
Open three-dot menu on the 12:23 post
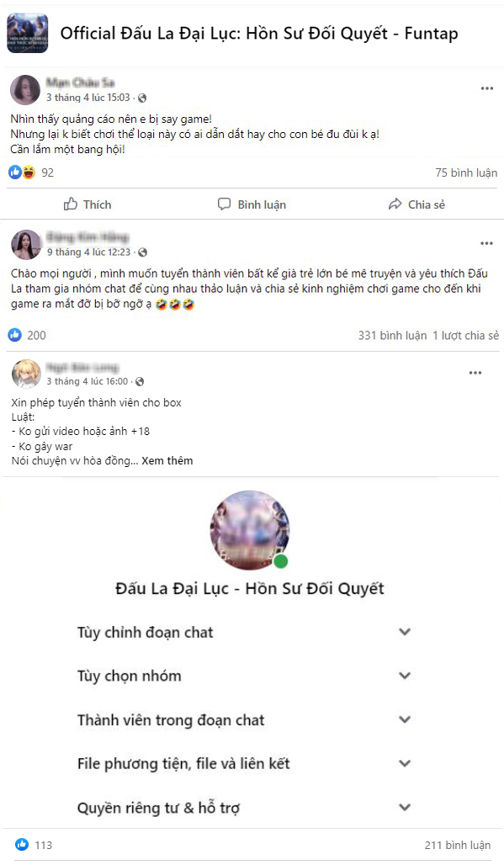tap(487, 243)
